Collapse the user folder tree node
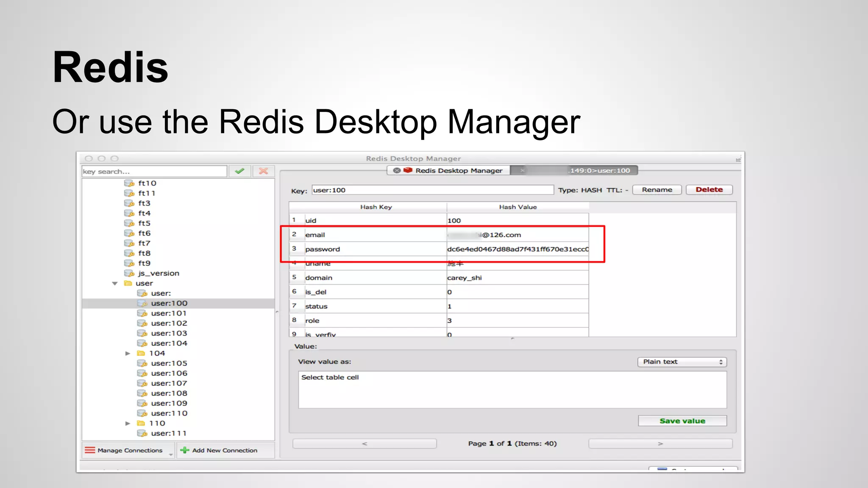 tap(115, 283)
